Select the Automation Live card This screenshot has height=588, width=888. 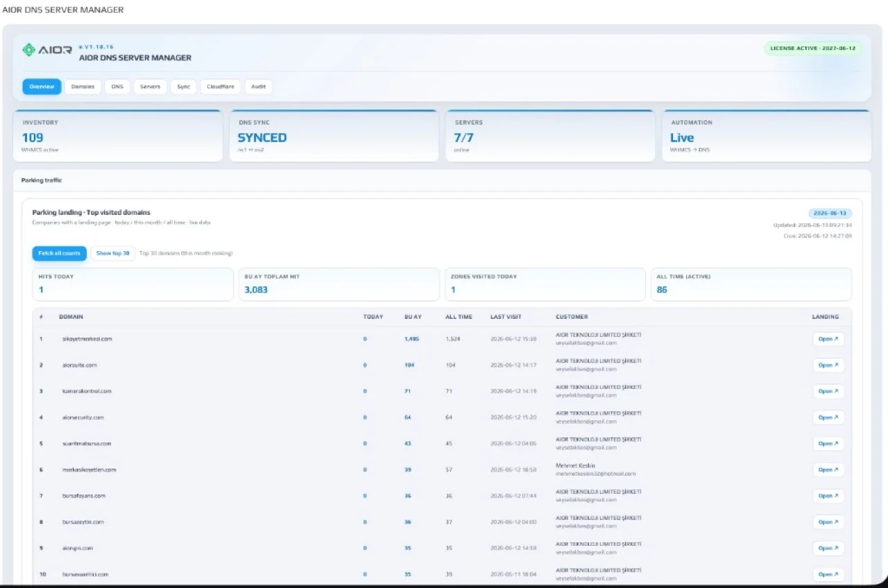[x=767, y=136]
